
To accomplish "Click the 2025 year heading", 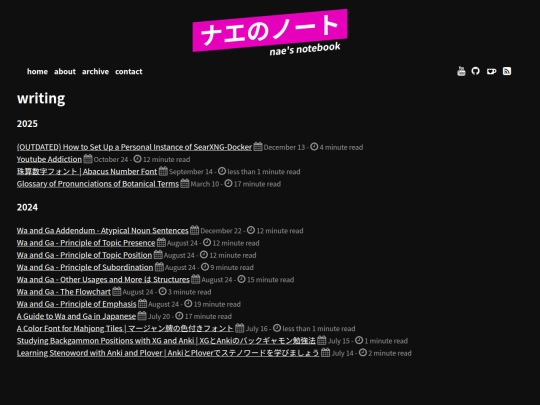I will [x=27, y=124].
